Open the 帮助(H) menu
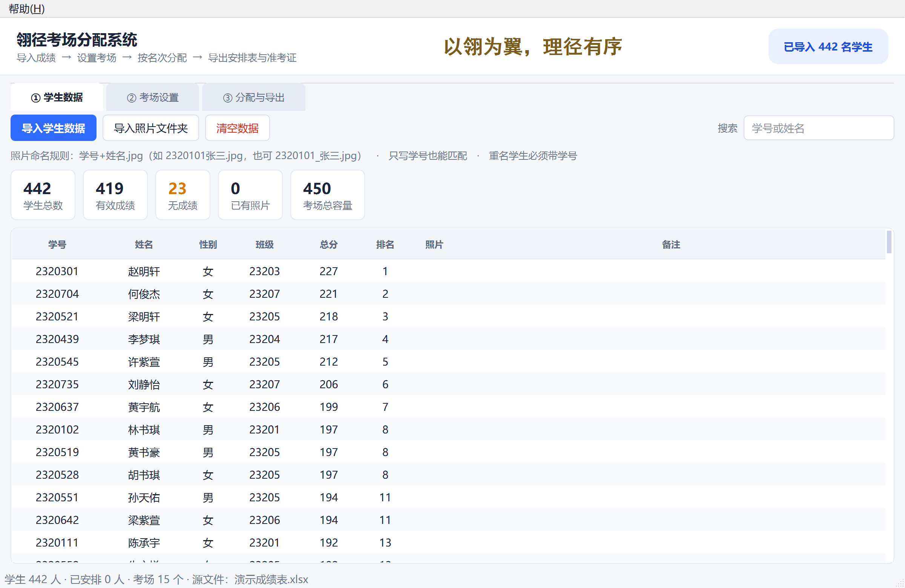This screenshot has width=905, height=588. pos(27,8)
